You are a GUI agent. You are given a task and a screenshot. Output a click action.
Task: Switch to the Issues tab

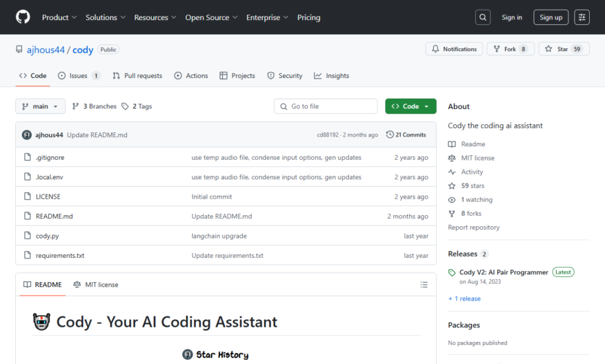tap(79, 76)
